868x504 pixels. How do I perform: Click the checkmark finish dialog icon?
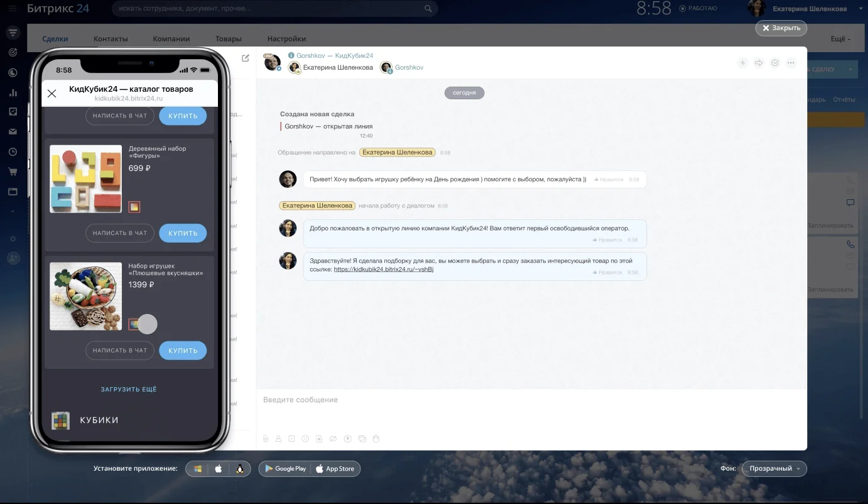coord(775,63)
